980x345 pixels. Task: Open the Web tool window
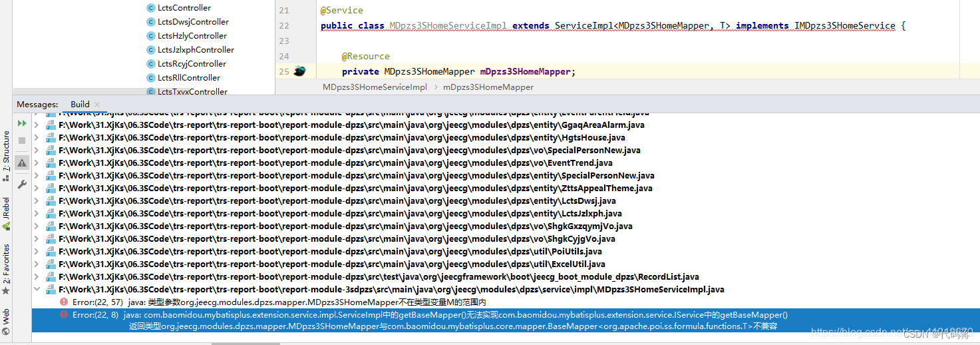(x=6, y=322)
